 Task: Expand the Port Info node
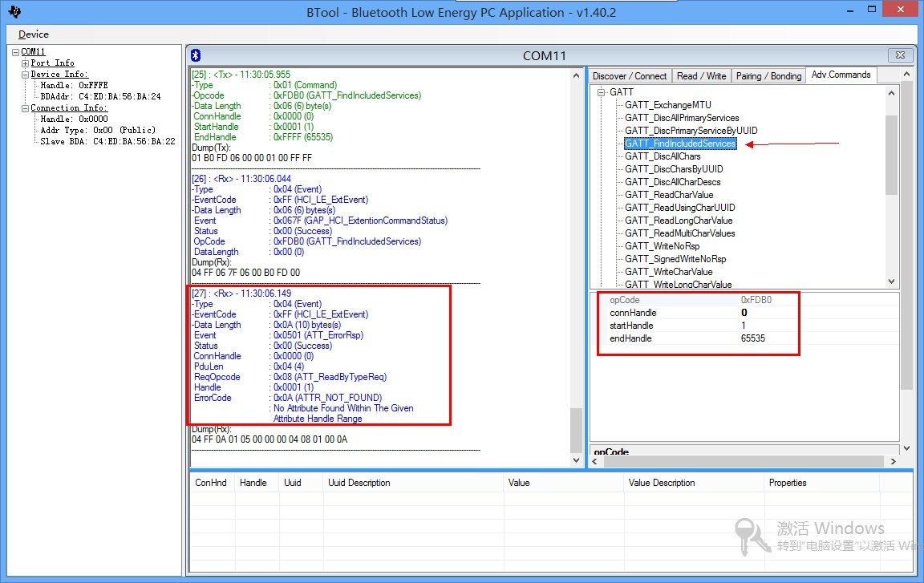click(x=26, y=63)
